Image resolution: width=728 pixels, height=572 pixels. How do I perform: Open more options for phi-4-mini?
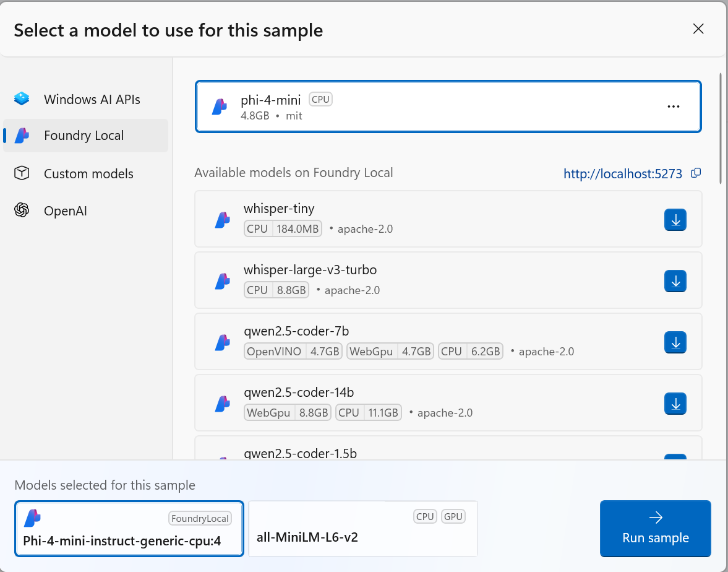pos(674,106)
